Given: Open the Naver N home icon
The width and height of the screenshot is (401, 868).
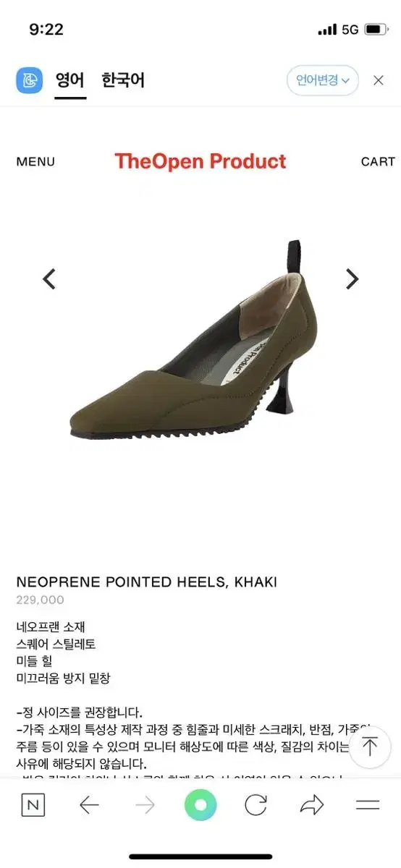Looking at the screenshot, I should (33, 805).
